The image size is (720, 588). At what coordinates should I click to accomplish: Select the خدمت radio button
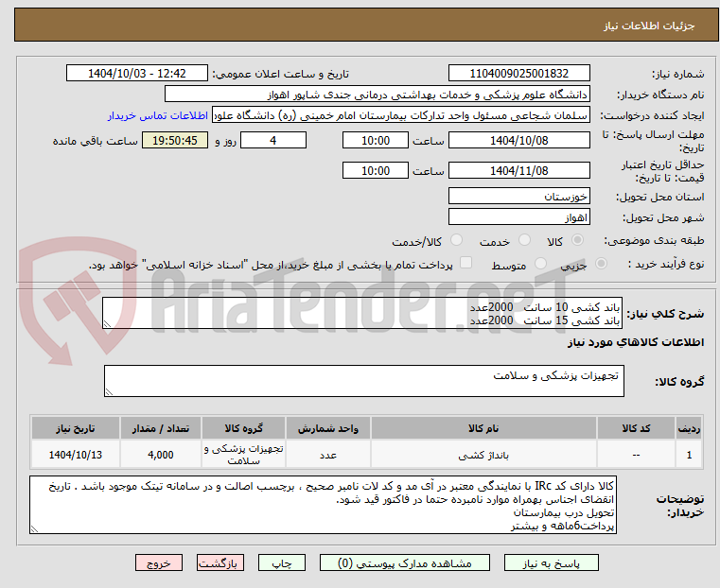coord(524,240)
